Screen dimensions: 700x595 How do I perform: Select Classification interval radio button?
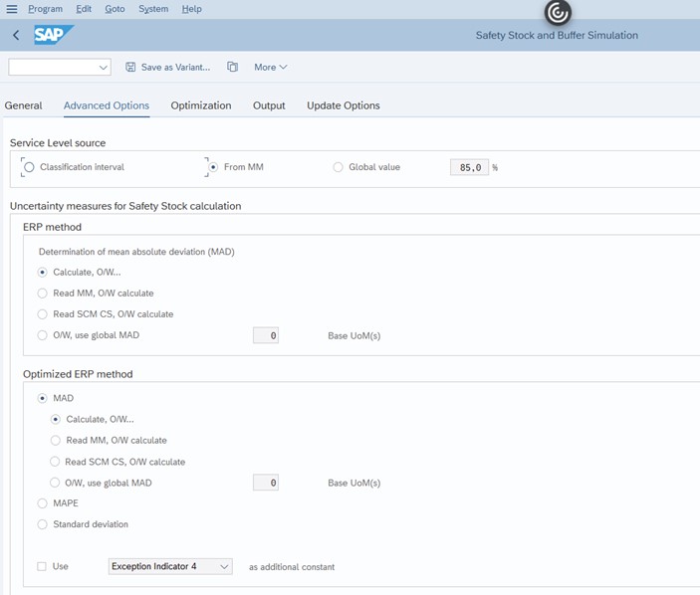pos(29,167)
